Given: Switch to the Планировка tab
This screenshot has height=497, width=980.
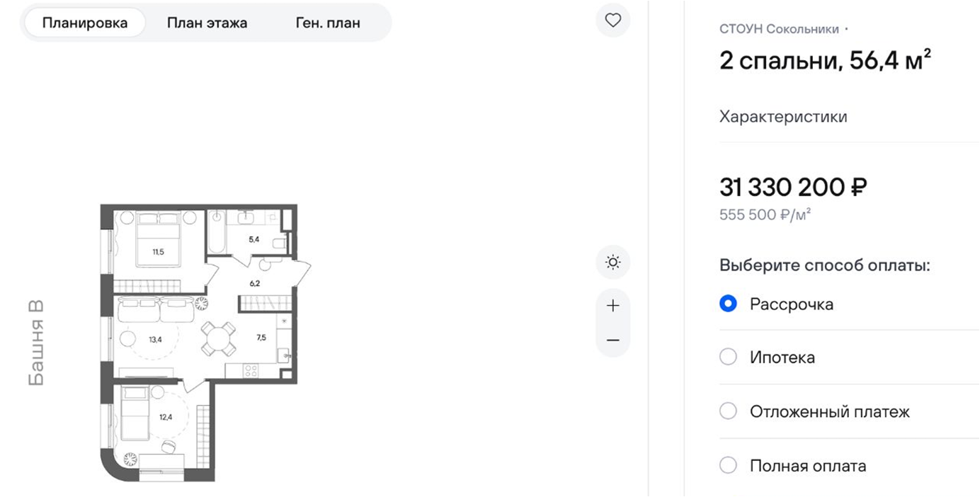Looking at the screenshot, I should coord(85,23).
